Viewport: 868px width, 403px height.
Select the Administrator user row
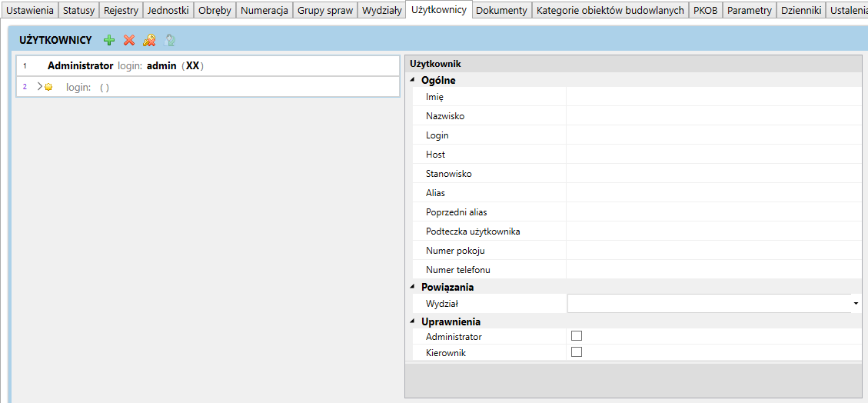pos(208,66)
